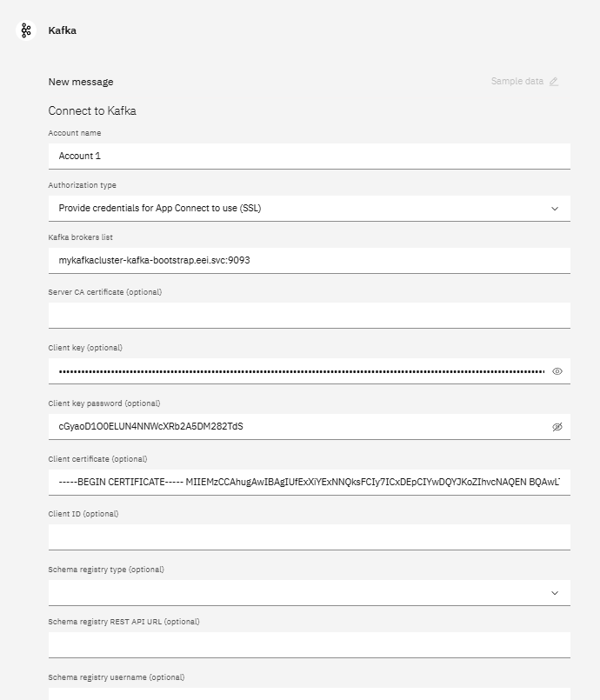The height and width of the screenshot is (700, 600).
Task: Hide the Client key password via crossed-eye icon
Action: tap(557, 427)
